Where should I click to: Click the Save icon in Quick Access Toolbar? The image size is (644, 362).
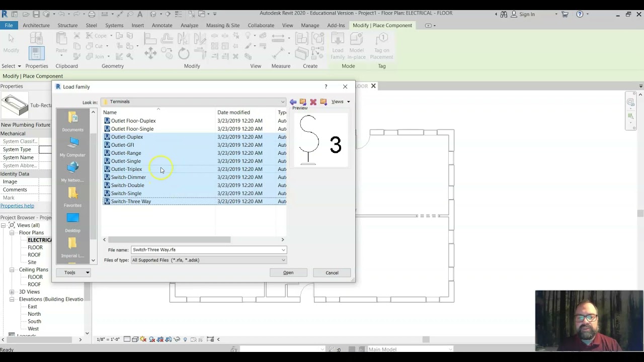point(37,14)
